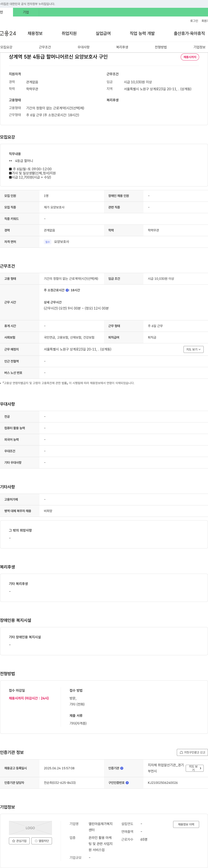
Task: Click the 인증기관 help question icon
Action: pos(122,768)
